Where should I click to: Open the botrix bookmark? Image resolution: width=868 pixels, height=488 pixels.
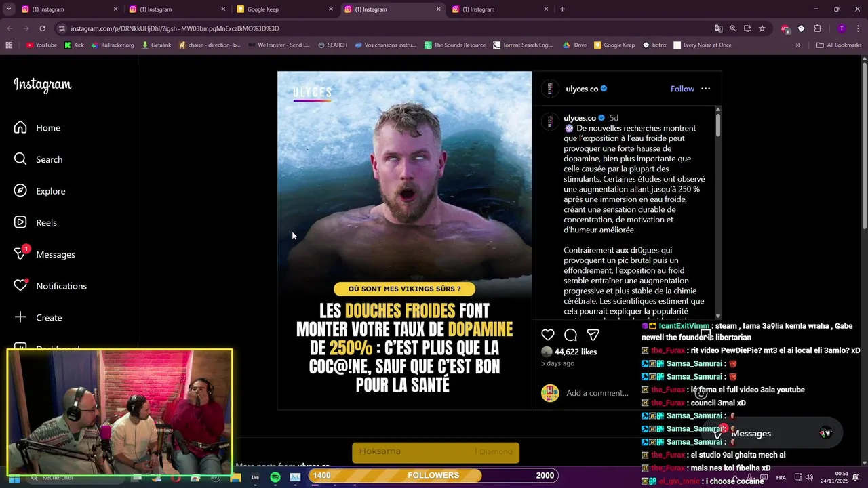tap(654, 45)
